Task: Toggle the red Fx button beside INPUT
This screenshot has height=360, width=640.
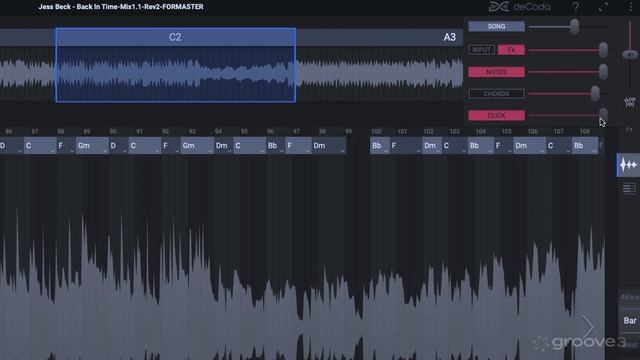Action: 511,50
